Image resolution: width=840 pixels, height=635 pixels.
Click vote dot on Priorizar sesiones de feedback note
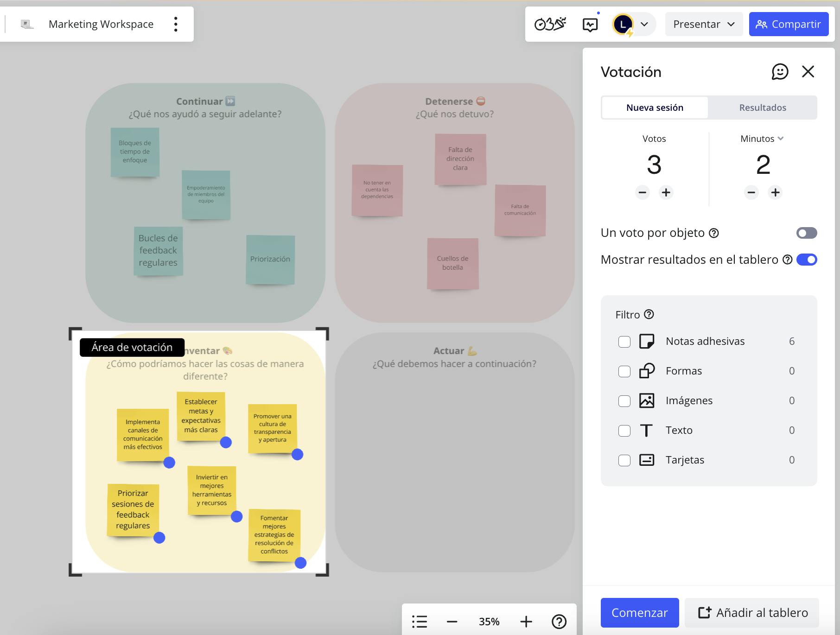[159, 538]
